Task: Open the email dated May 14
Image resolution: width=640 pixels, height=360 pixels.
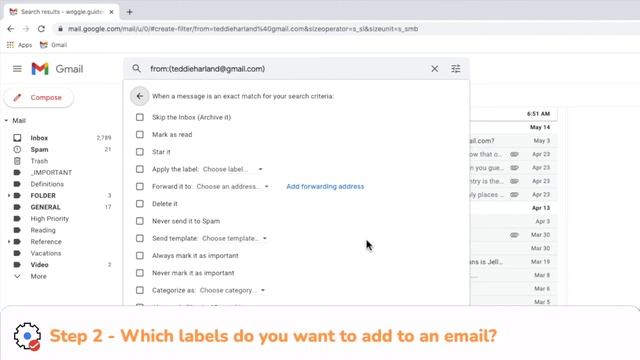Action: pos(513,127)
